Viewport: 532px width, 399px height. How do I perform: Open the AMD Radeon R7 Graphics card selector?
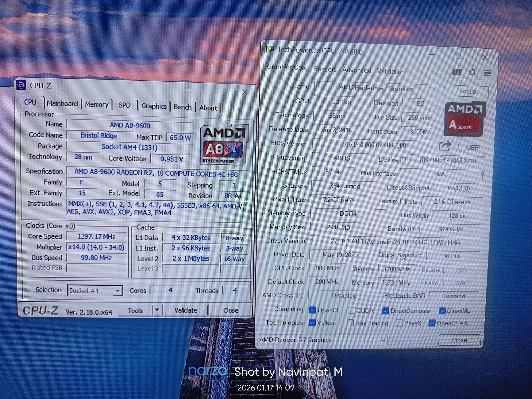tap(322, 340)
